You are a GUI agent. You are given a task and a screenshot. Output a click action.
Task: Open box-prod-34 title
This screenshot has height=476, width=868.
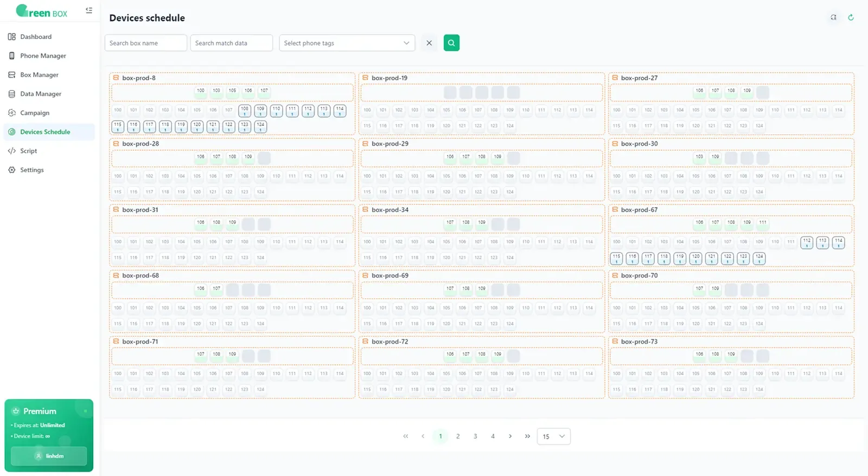pos(390,210)
